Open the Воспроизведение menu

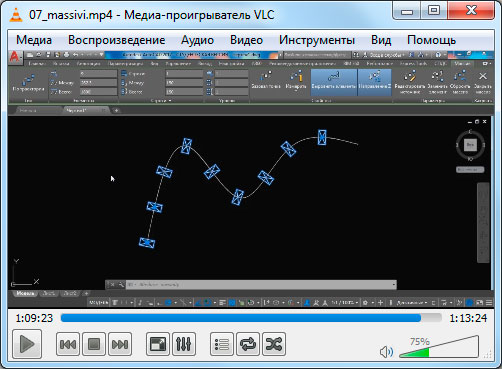coord(117,40)
